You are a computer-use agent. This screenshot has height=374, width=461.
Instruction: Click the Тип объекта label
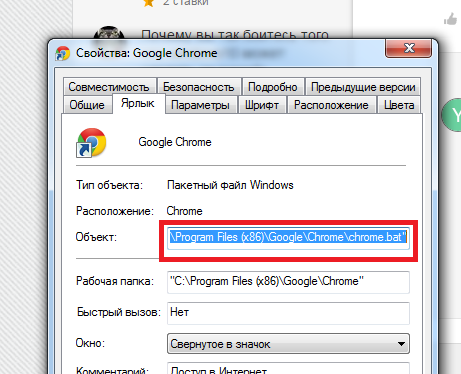click(x=109, y=185)
